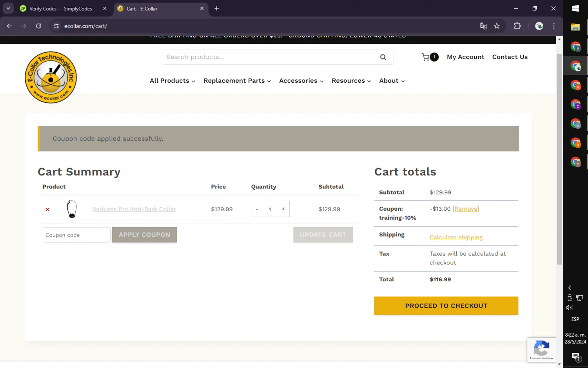Remove Barkless Pro collar with red X

[47, 210]
